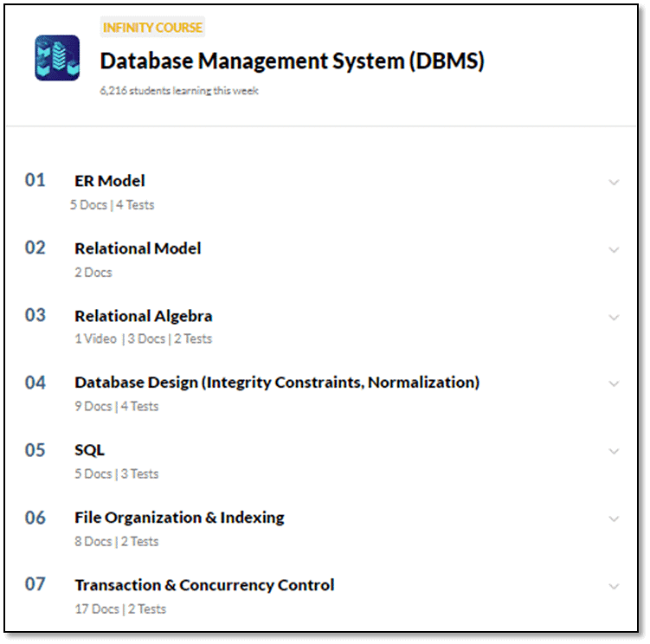Open the Relational Algebra chapter title

(x=144, y=316)
